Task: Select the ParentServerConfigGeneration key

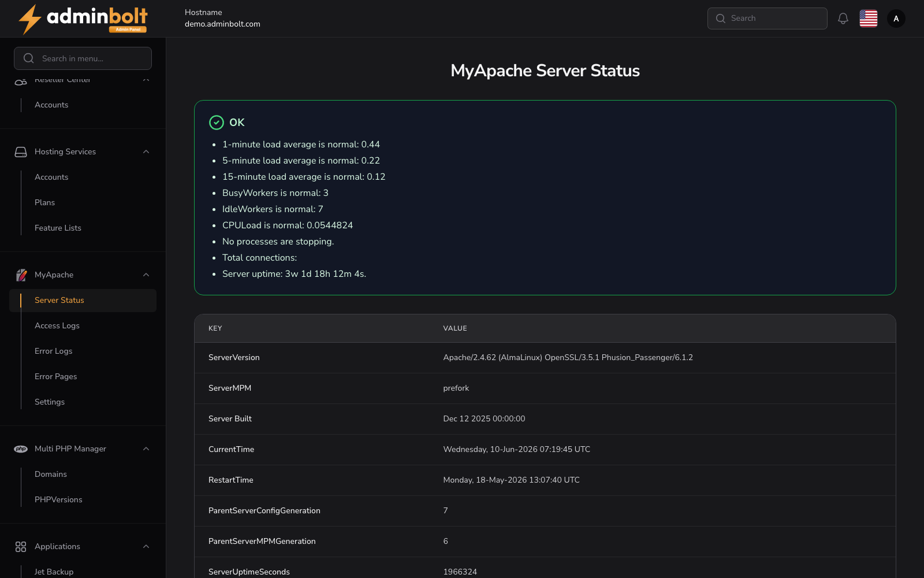Action: point(264,511)
